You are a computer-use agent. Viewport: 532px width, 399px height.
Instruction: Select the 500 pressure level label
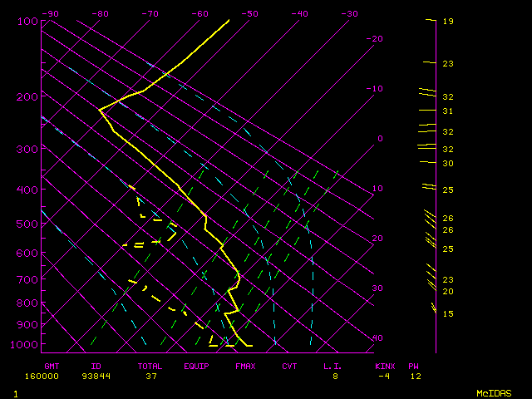point(27,224)
